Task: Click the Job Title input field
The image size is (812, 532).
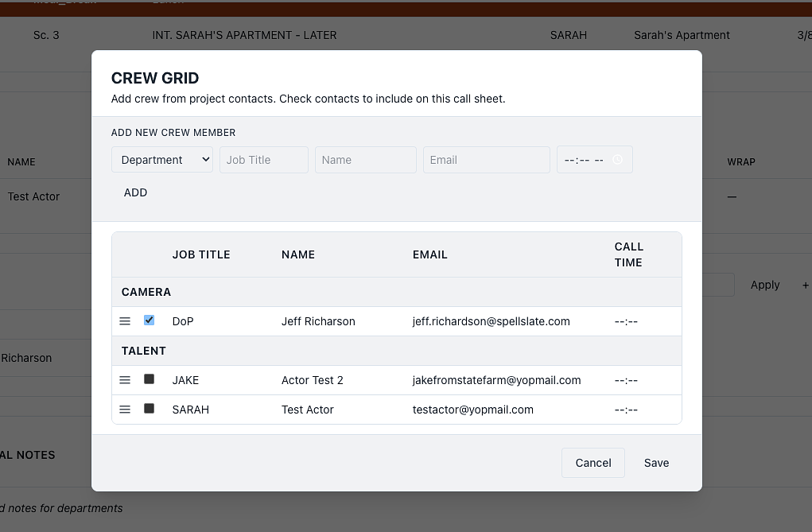Action: click(x=264, y=159)
